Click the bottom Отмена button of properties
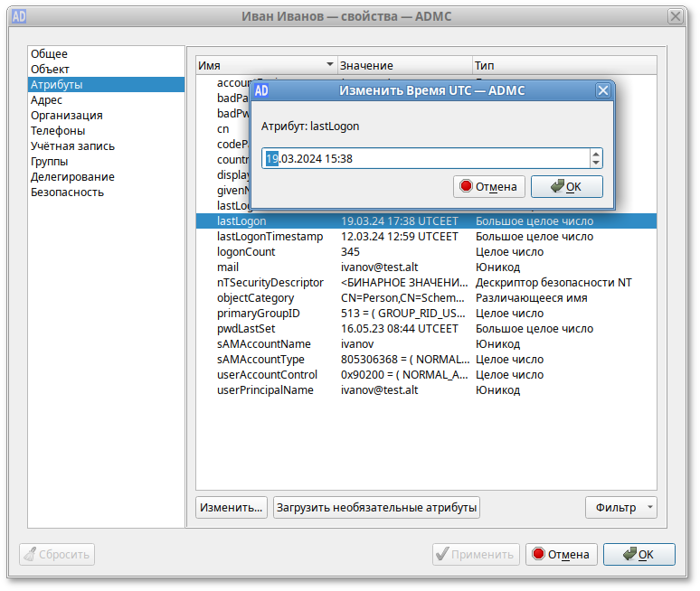The image size is (700, 591). pos(560,555)
